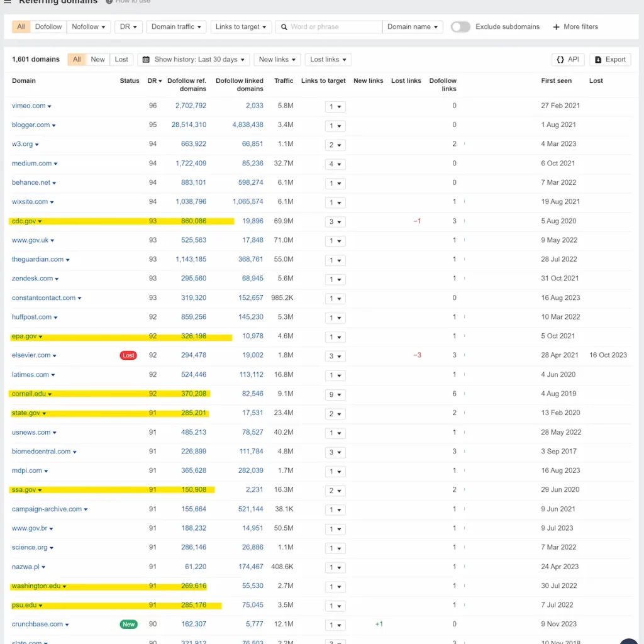Open the washington.edu domain link

point(36,586)
